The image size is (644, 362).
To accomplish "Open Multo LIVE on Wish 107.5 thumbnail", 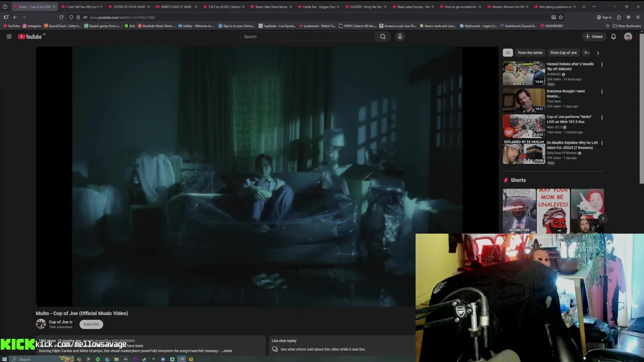I will click(x=524, y=126).
